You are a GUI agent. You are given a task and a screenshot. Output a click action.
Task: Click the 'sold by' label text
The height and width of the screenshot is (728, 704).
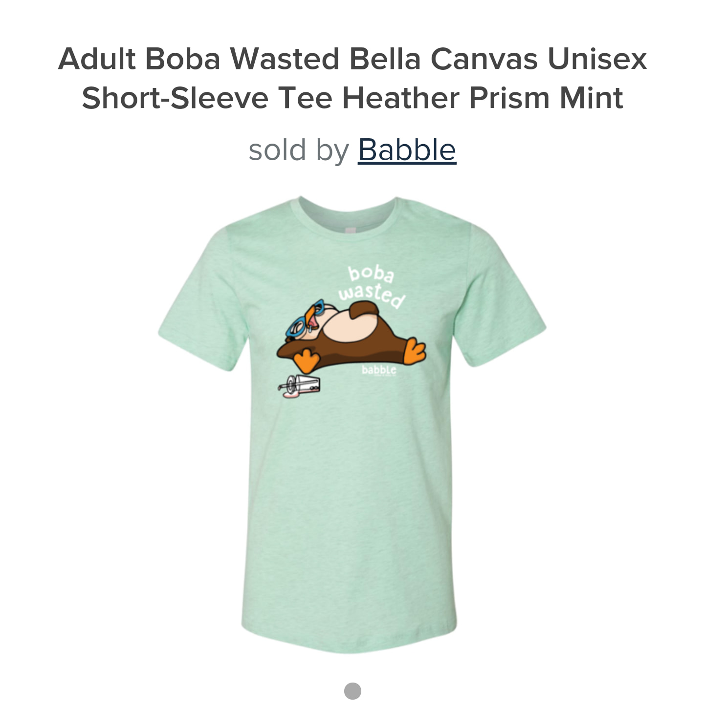[298, 150]
